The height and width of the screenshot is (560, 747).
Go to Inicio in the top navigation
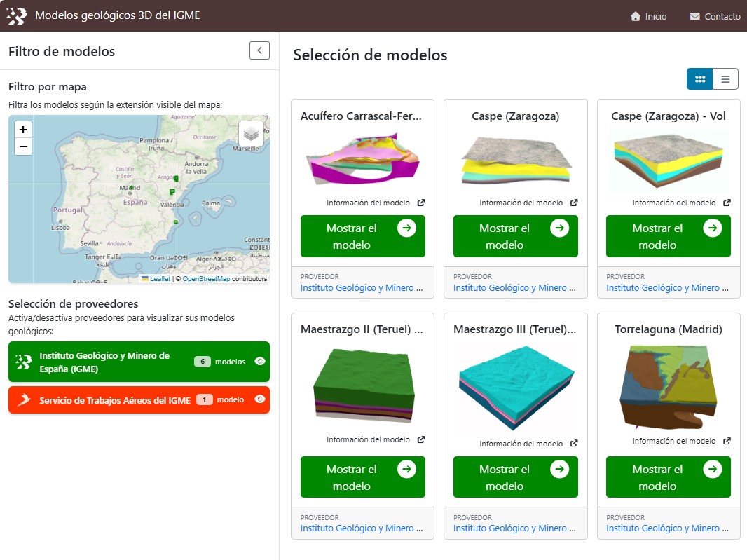pyautogui.click(x=648, y=16)
